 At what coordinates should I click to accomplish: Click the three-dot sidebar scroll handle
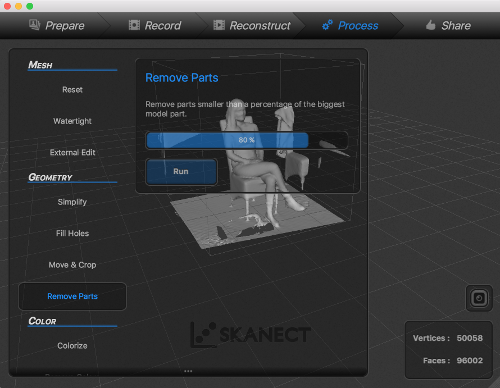coord(188,371)
